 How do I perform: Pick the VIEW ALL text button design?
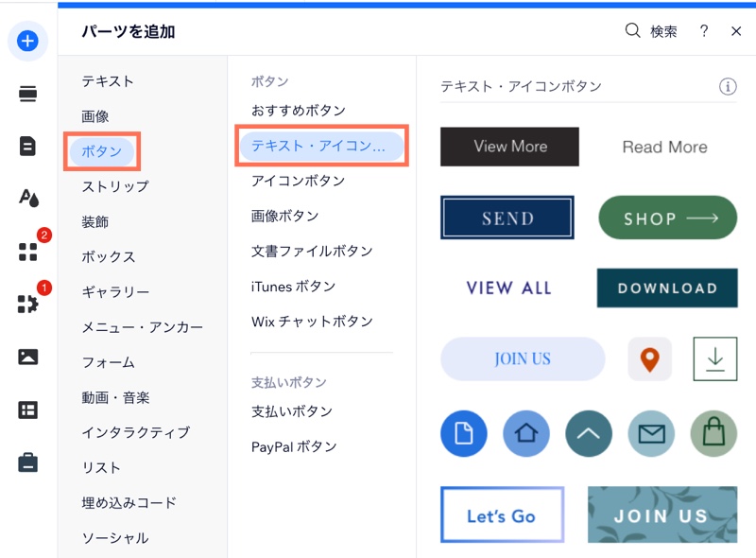509,288
